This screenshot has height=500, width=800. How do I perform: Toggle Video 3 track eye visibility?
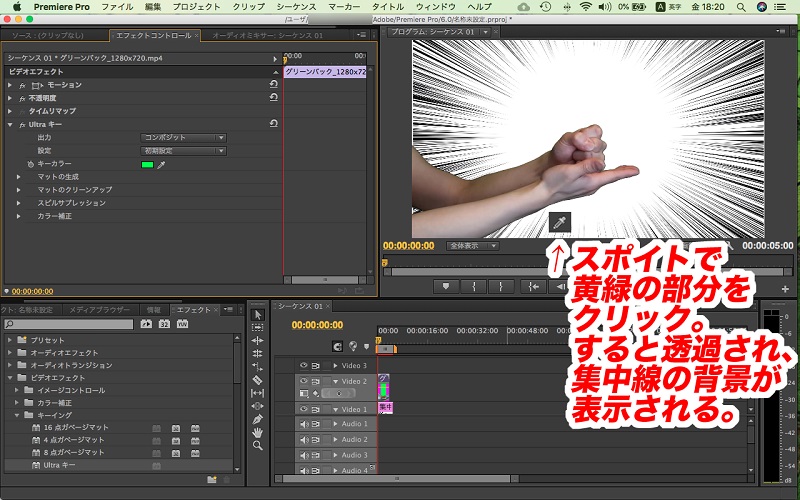point(304,365)
